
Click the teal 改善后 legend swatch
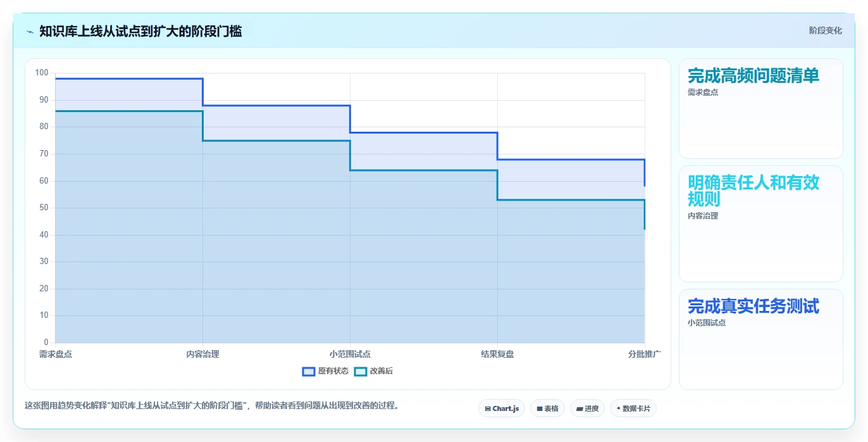(361, 371)
